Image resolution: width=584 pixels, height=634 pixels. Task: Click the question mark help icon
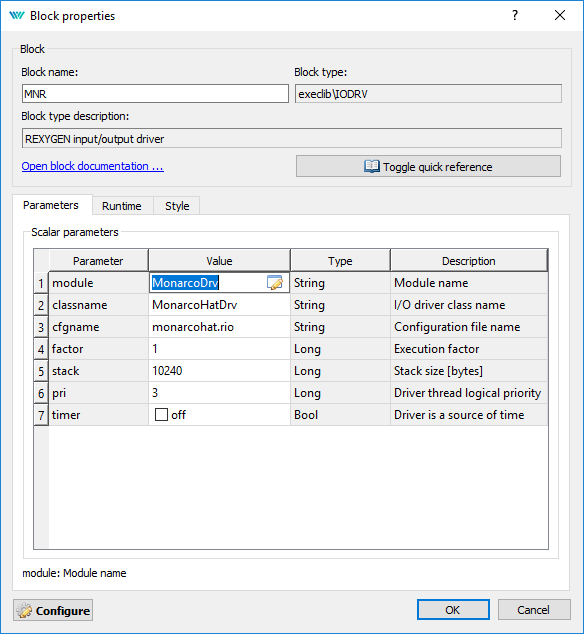point(515,15)
